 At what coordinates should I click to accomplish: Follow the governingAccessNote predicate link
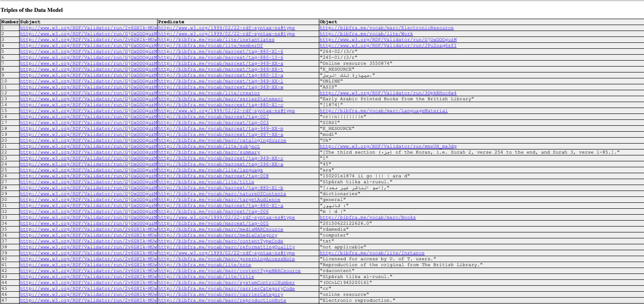tap(226, 259)
